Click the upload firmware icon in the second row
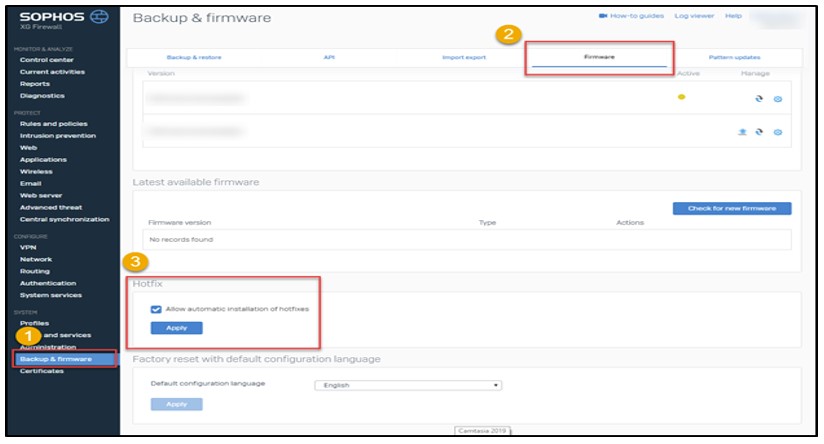The height and width of the screenshot is (444, 824). click(x=742, y=132)
